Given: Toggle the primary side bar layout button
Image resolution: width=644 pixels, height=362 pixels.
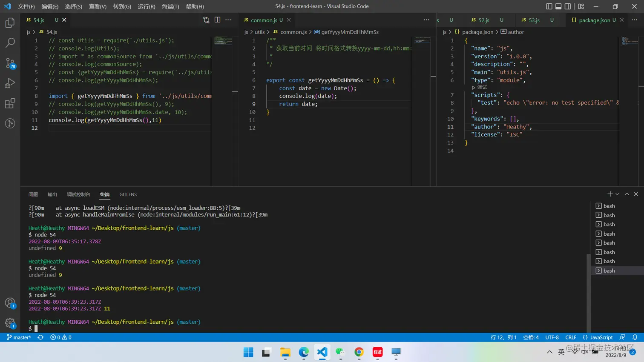Looking at the screenshot, I should point(549,6).
